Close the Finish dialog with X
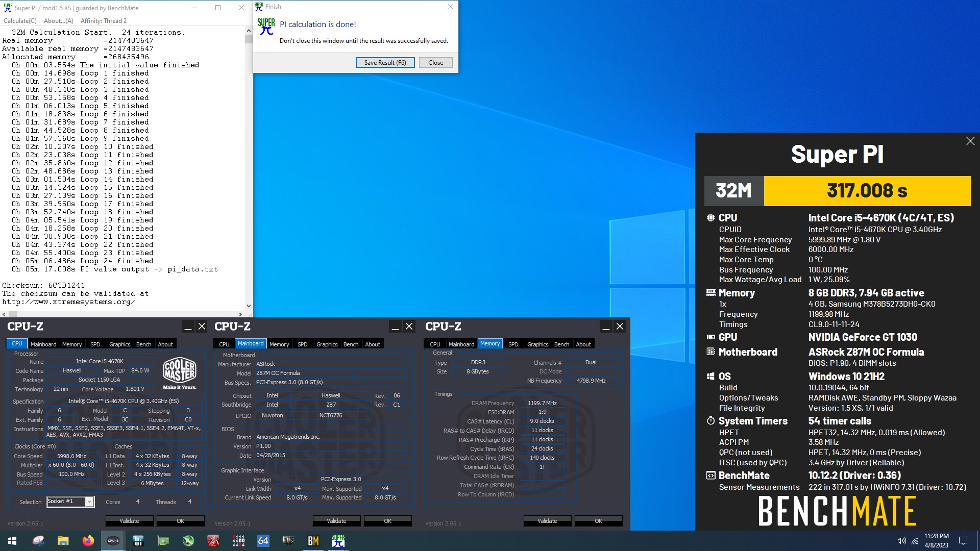 pyautogui.click(x=450, y=7)
